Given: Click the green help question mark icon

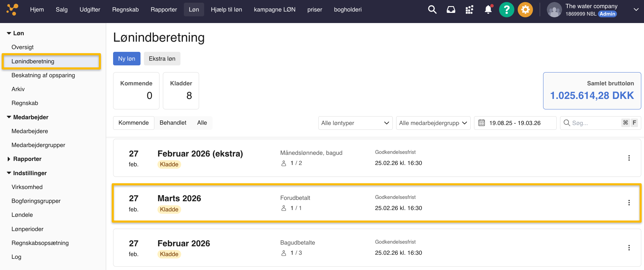Looking at the screenshot, I should click(507, 9).
